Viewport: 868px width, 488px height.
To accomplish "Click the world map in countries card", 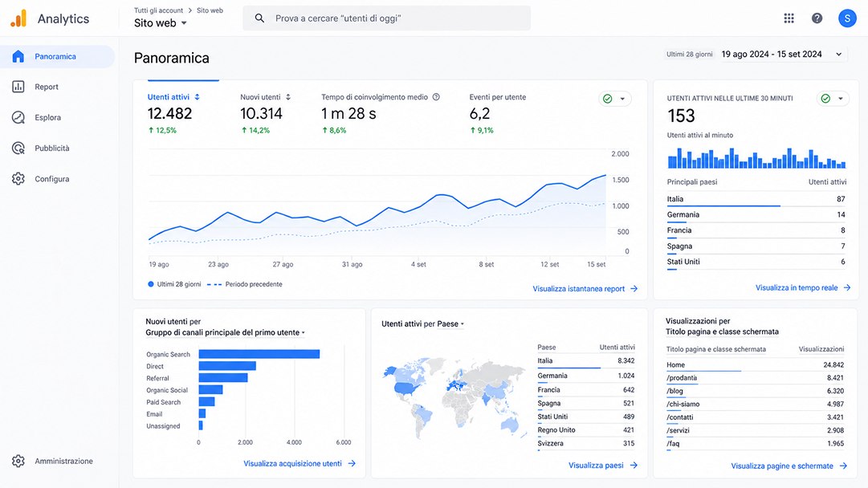I will [x=454, y=397].
